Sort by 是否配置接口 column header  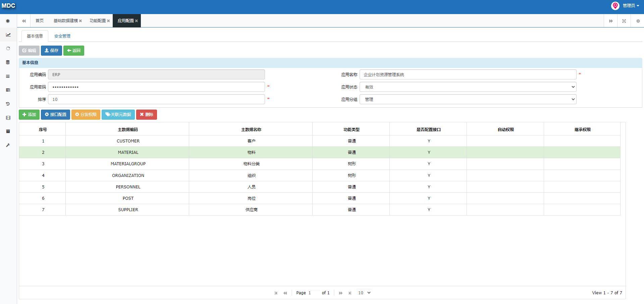[x=428, y=129]
